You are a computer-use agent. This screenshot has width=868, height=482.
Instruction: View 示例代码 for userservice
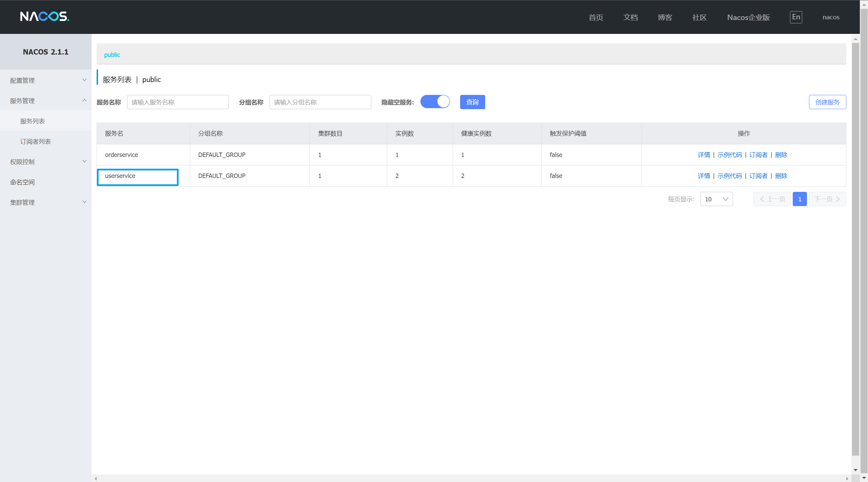pyautogui.click(x=729, y=176)
